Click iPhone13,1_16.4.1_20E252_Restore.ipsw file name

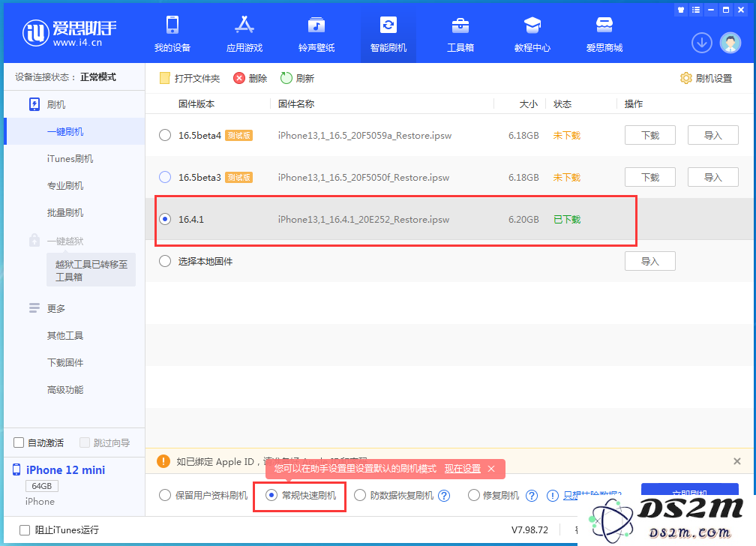point(364,220)
